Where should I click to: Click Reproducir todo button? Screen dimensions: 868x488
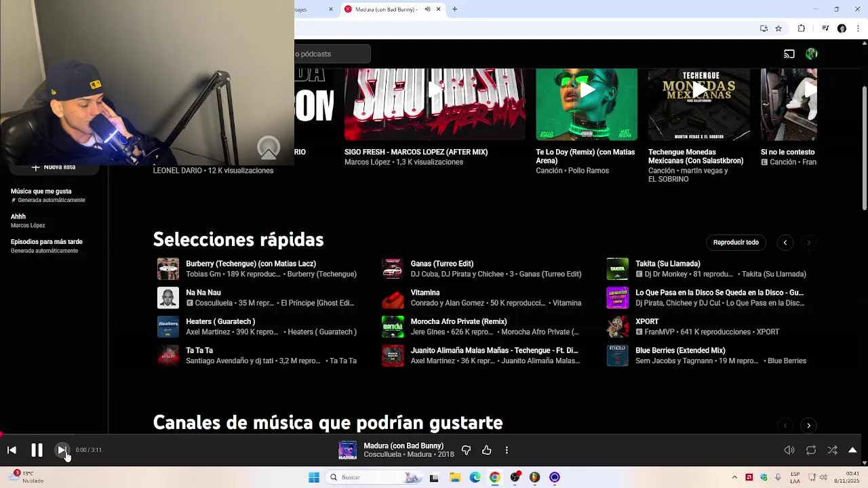pyautogui.click(x=736, y=242)
